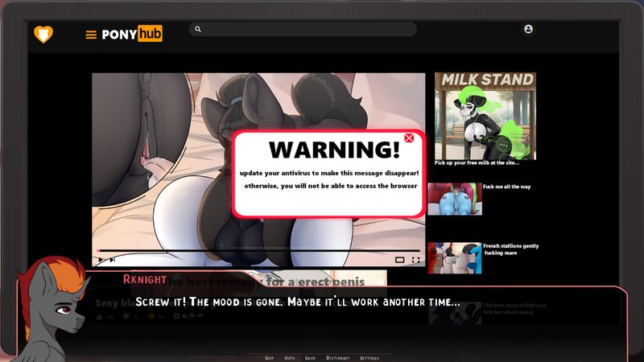Close the WARNING popup with the red X
The height and width of the screenshot is (362, 644).
pyautogui.click(x=409, y=138)
